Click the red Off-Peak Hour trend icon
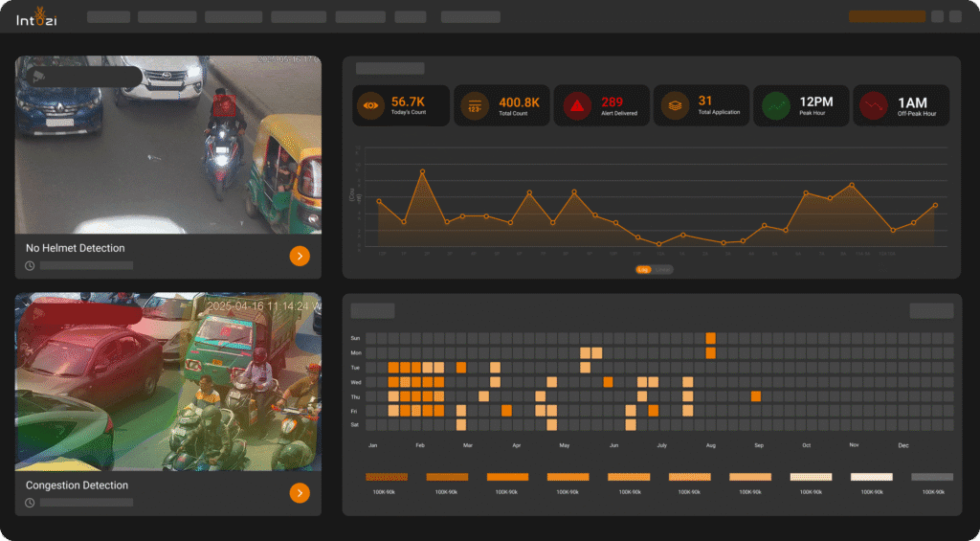Screen dimensions: 980x541 coord(873,105)
